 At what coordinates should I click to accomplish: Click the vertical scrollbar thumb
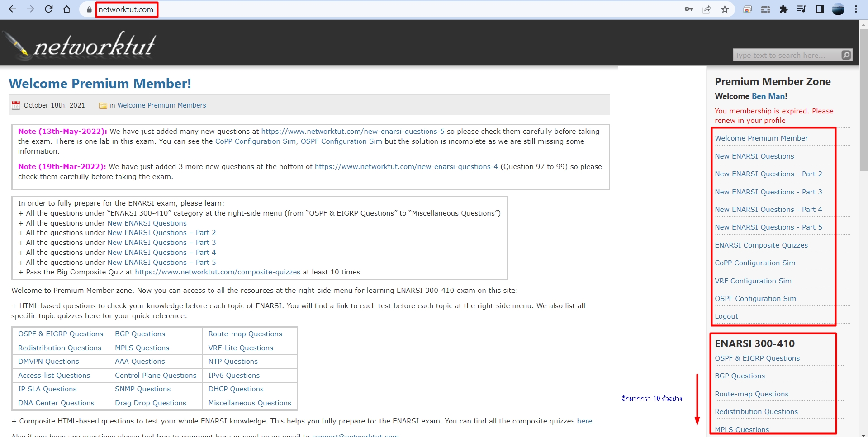pos(863,100)
